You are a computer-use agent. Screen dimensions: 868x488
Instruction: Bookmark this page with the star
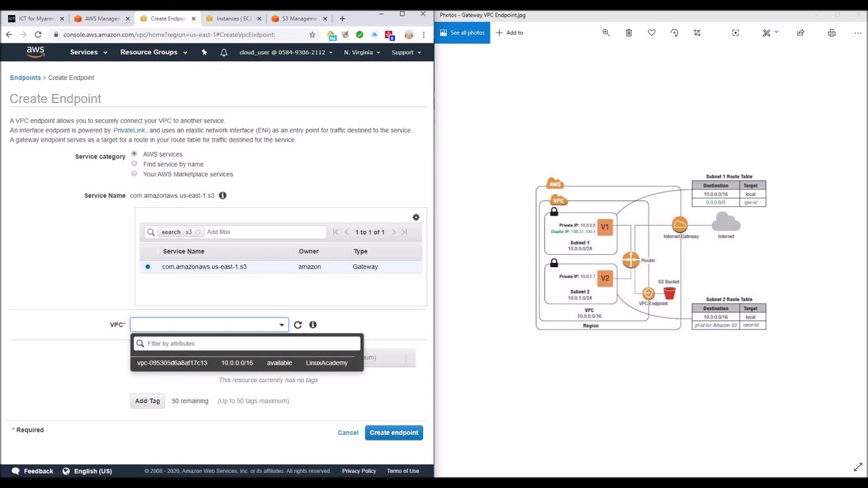click(x=312, y=35)
